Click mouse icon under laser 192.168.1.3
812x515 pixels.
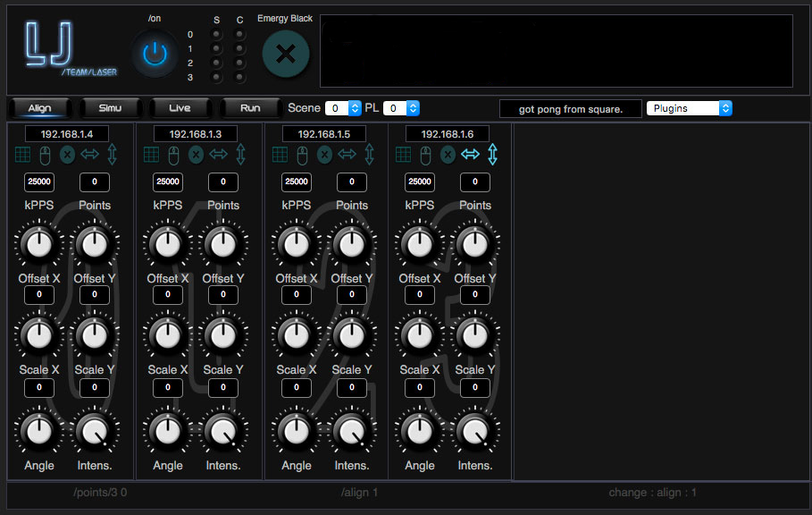(x=174, y=155)
